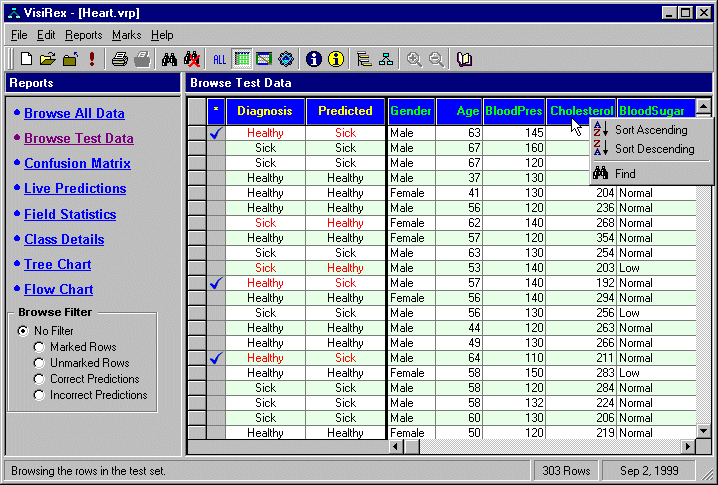Open the Browse Test Data report link
Viewport: 718px width, 485px height.
click(x=79, y=138)
